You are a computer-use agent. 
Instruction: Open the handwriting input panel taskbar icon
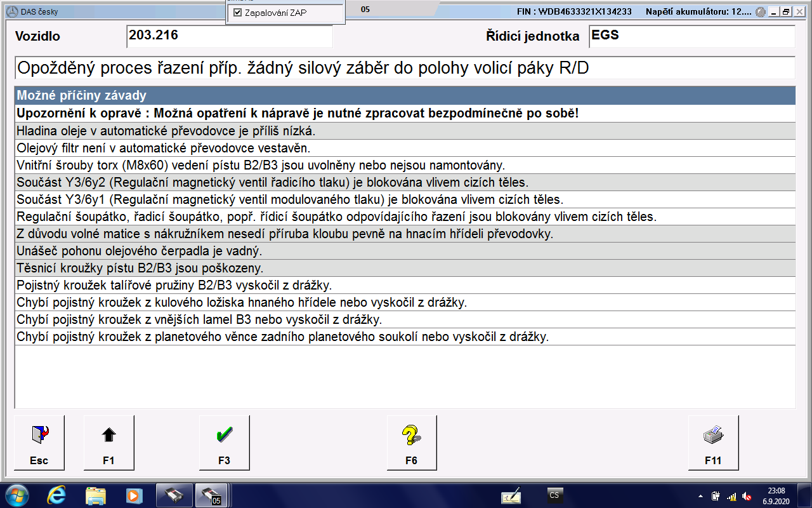click(511, 495)
